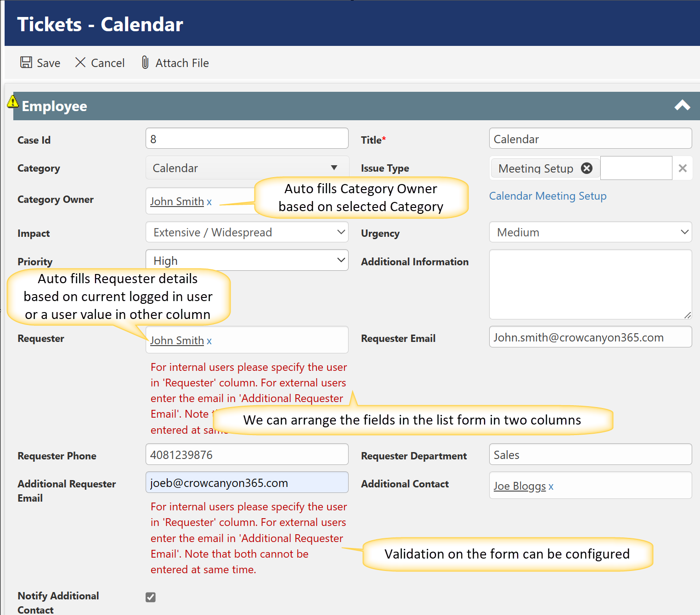Image resolution: width=700 pixels, height=615 pixels.
Task: Click the Meeting Setup tag text
Action: (536, 168)
